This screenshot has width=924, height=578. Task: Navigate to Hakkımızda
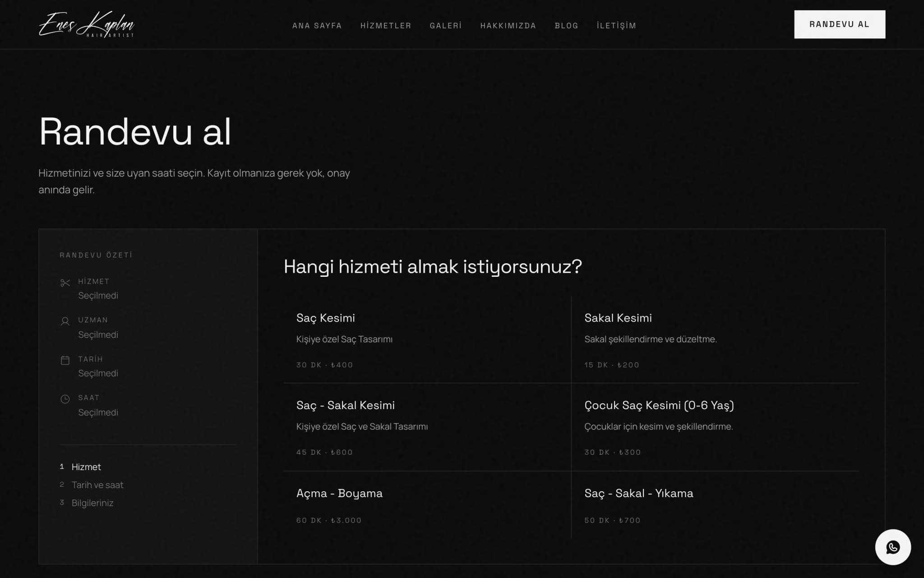[x=508, y=26]
